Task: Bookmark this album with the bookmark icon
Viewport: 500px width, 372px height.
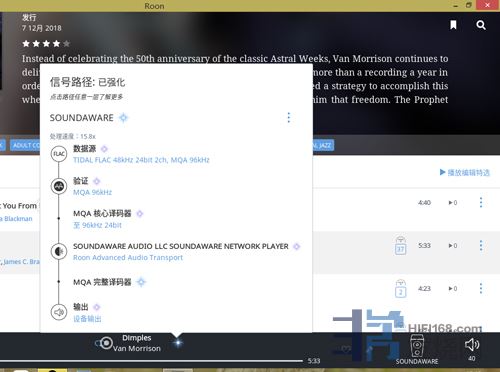Action: (x=453, y=25)
